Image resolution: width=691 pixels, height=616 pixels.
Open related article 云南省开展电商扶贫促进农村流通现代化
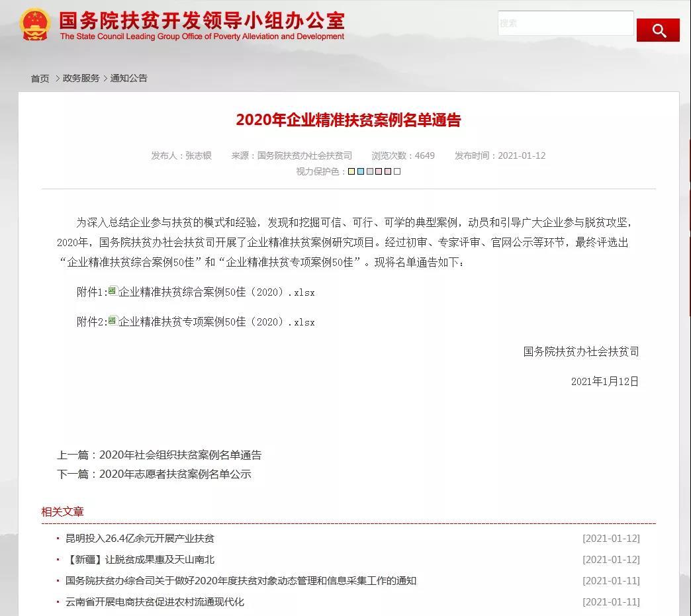pyautogui.click(x=155, y=601)
